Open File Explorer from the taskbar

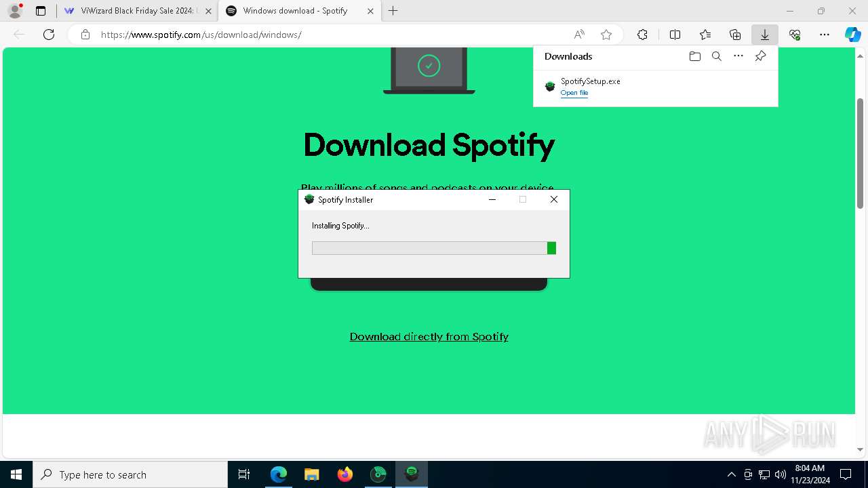point(312,474)
